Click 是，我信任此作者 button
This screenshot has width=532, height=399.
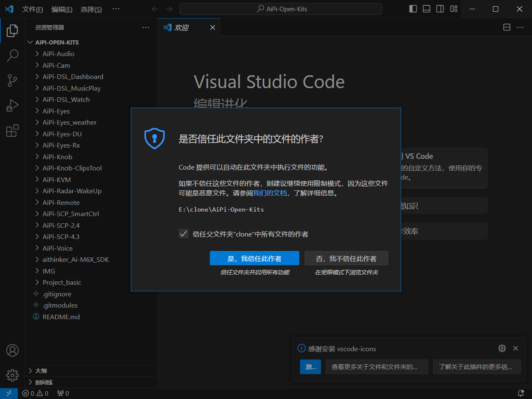tap(254, 259)
